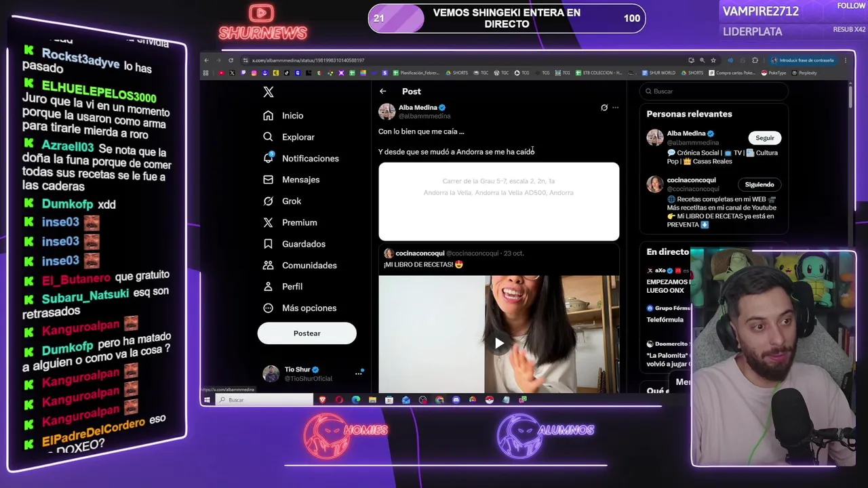Viewport: 868px width, 488px height.
Task: Click the Windows Start button
Action: [x=207, y=400]
